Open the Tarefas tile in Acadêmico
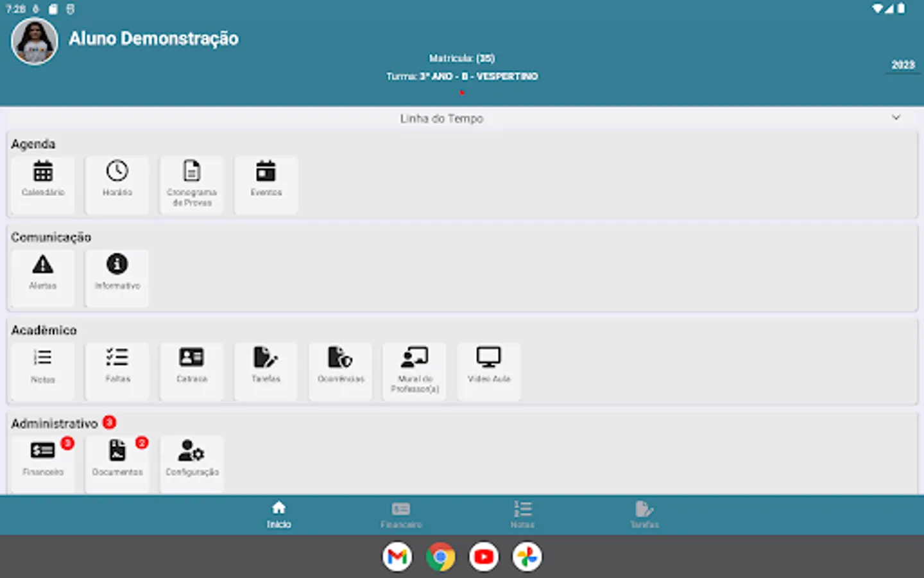 266,371
